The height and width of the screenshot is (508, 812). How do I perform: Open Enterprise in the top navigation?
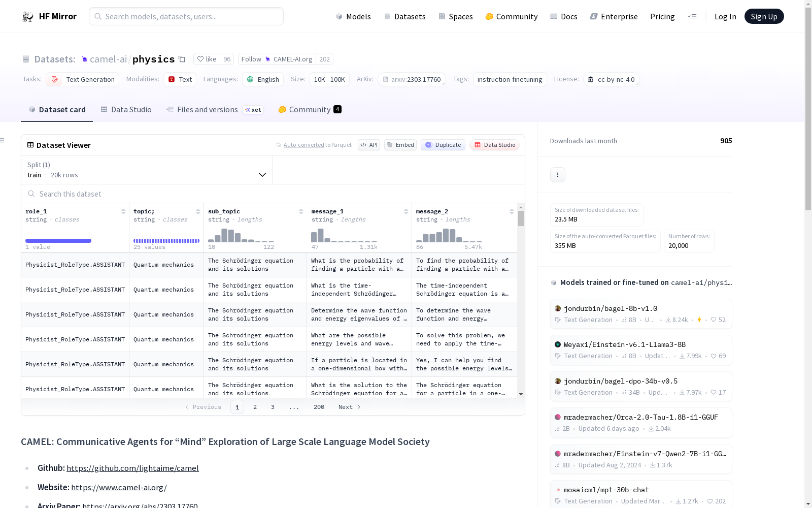click(x=614, y=17)
